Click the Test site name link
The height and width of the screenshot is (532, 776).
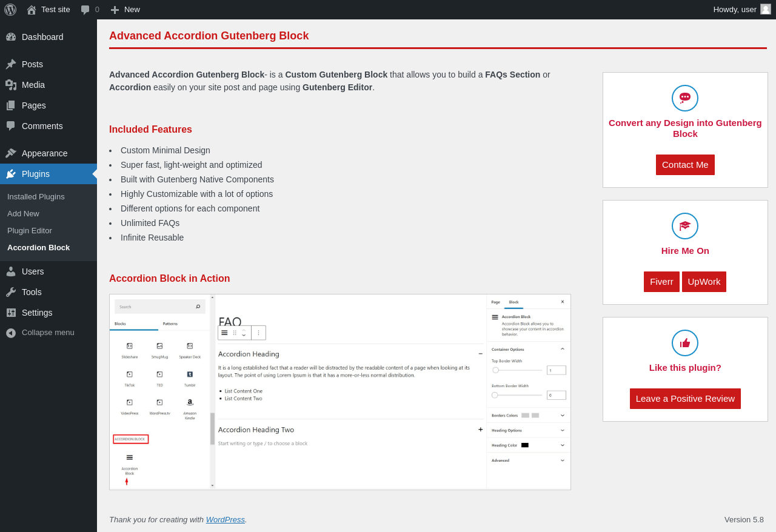tap(56, 10)
